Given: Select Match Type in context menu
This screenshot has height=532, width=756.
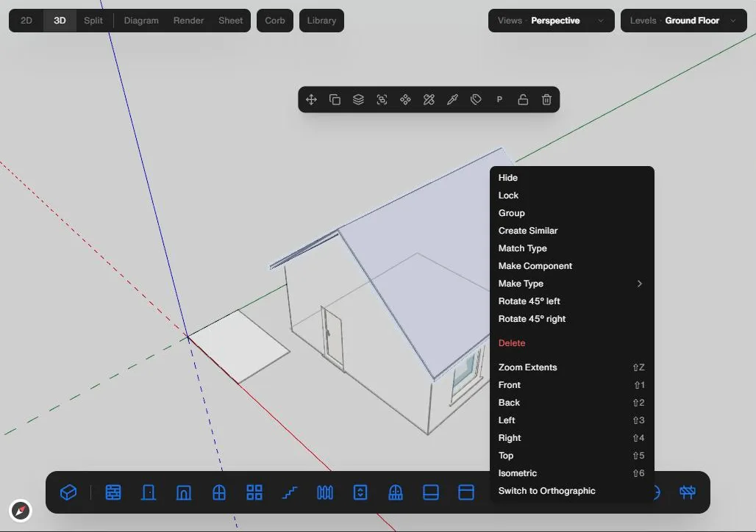Looking at the screenshot, I should (572, 248).
